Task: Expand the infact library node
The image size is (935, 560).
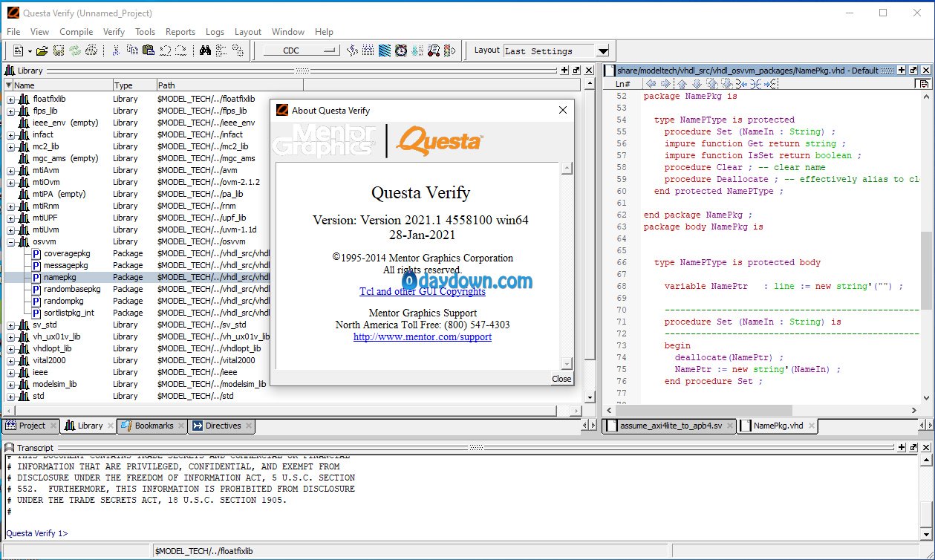Action: coord(10,134)
